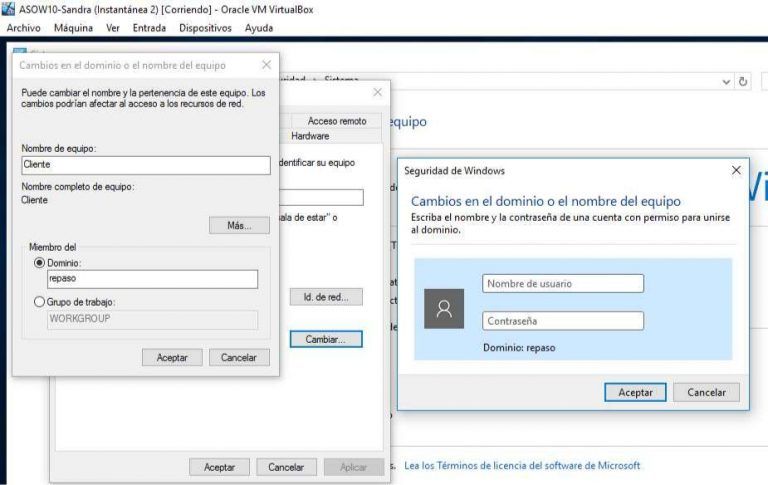Open the Microsoft software license terms link
Screen dimensions: 768x485
[522, 465]
